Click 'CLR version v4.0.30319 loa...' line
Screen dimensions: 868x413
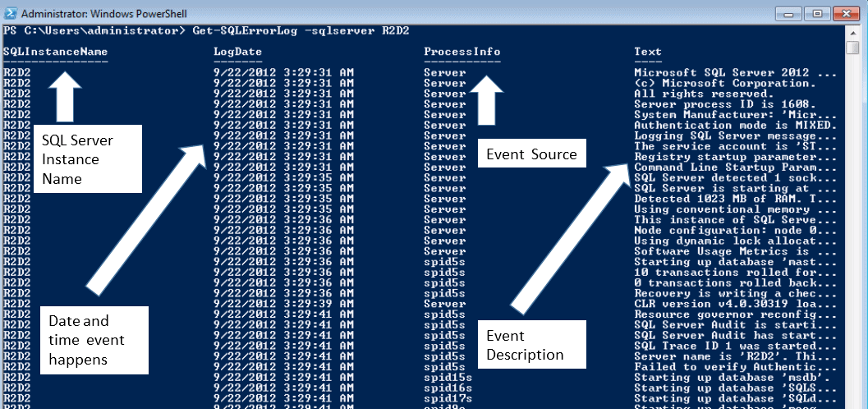click(735, 304)
